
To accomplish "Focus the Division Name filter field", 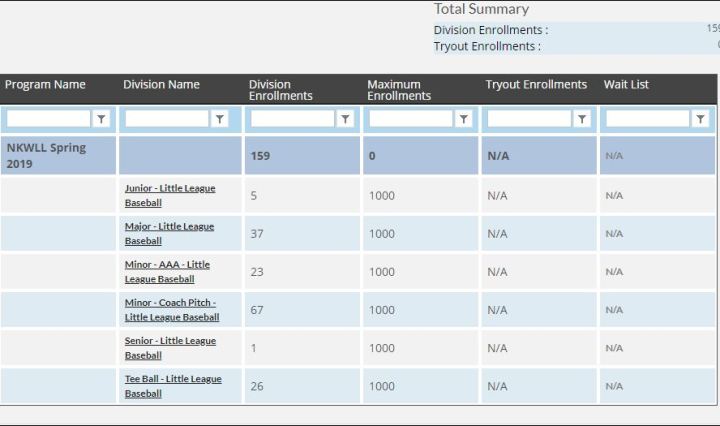I will [166, 119].
